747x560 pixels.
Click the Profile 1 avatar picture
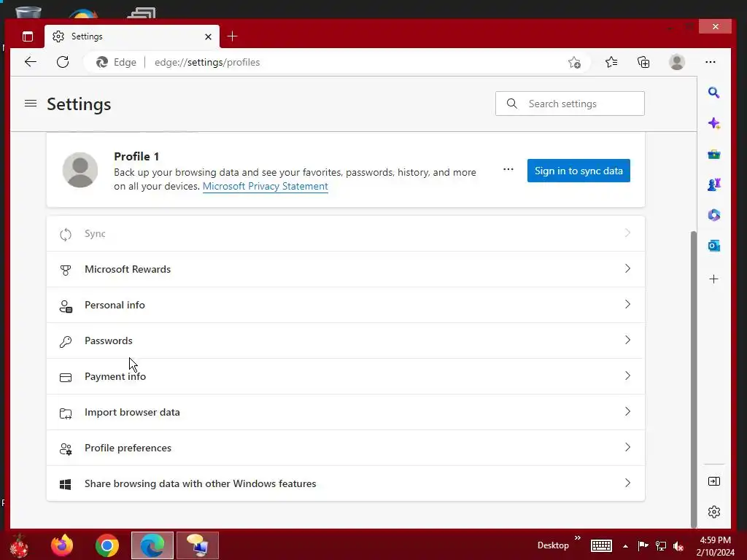(80, 170)
